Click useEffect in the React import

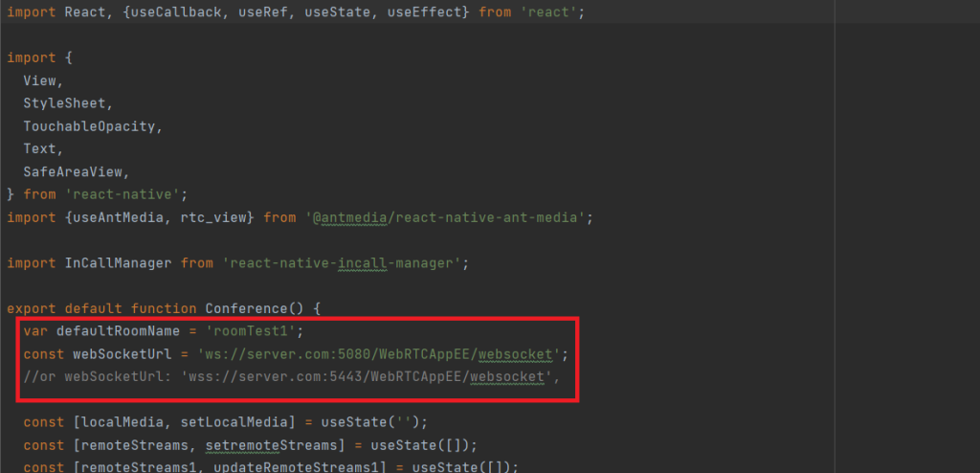pyautogui.click(x=424, y=12)
